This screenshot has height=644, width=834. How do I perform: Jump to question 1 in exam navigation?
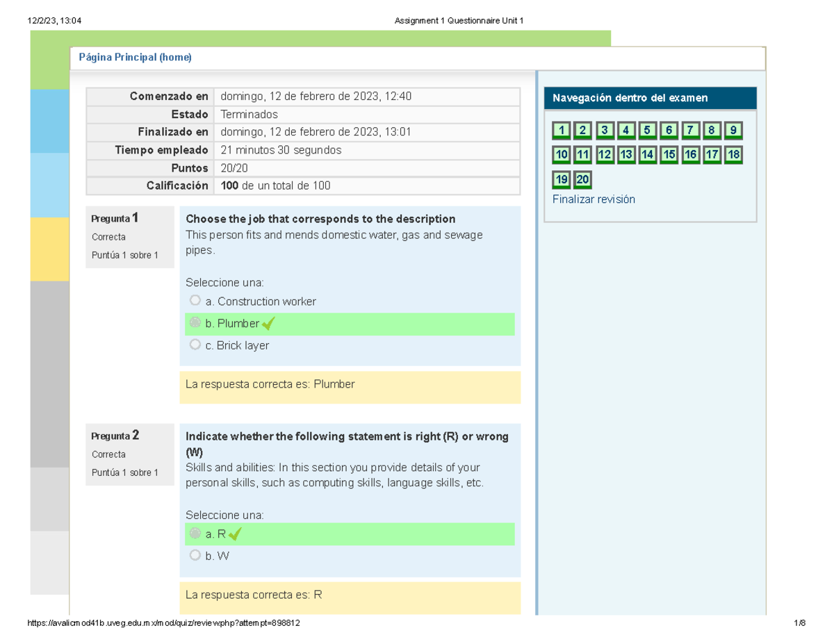[x=562, y=130]
